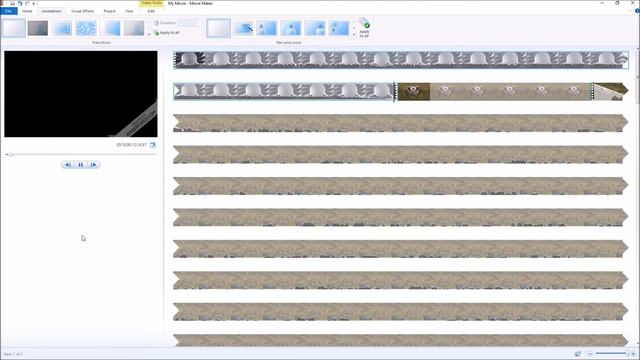Apply the Automatic pan and zoom effect
The width and height of the screenshot is (640, 360).
pos(243,29)
